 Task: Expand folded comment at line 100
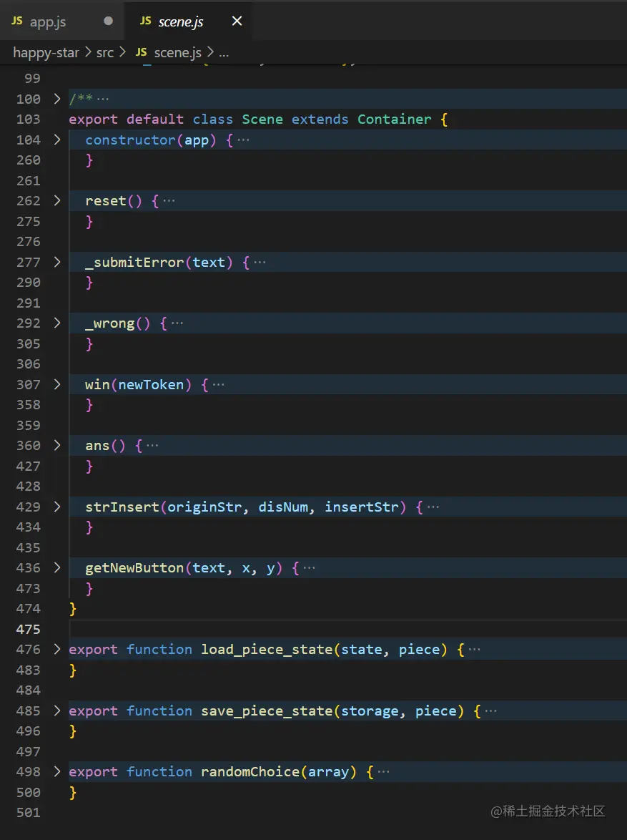coord(57,99)
